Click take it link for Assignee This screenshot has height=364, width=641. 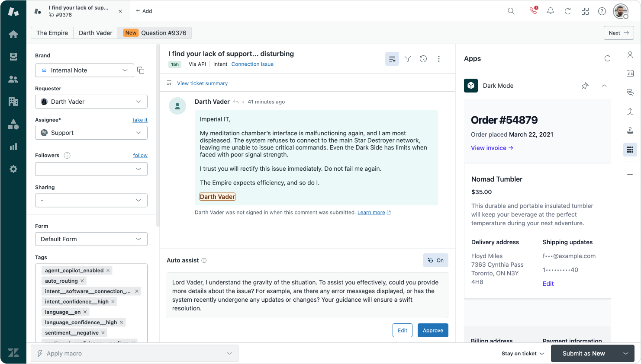point(140,120)
